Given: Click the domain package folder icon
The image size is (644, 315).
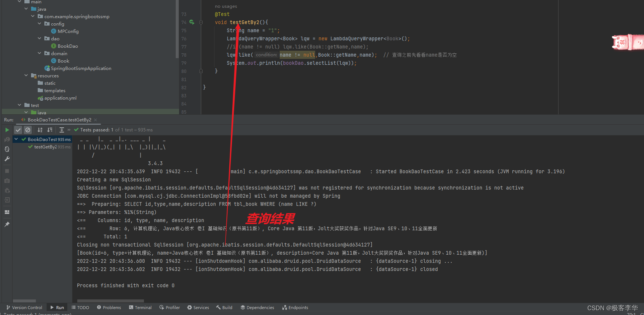Looking at the screenshot, I should click(x=47, y=53).
